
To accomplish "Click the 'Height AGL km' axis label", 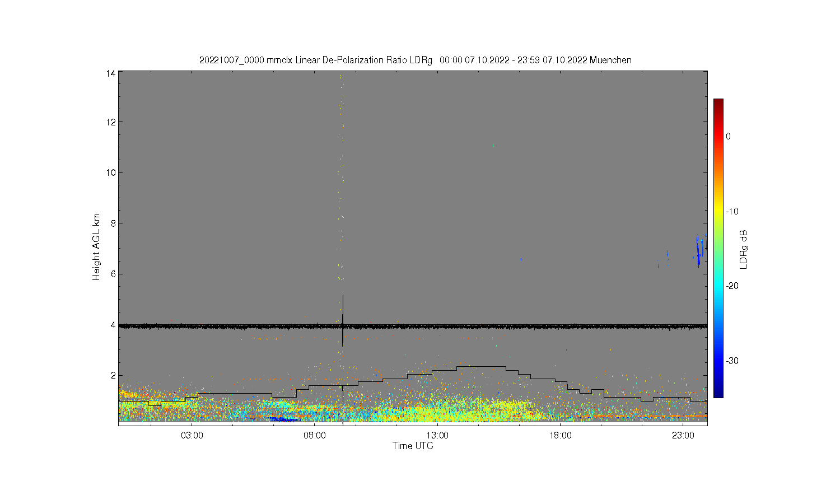I will [96, 247].
